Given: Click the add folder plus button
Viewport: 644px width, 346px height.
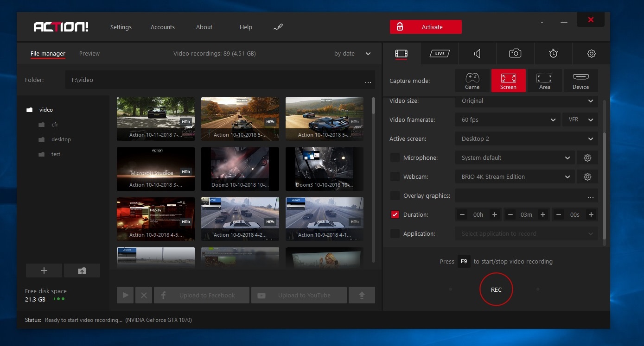Looking at the screenshot, I should pyautogui.click(x=44, y=271).
